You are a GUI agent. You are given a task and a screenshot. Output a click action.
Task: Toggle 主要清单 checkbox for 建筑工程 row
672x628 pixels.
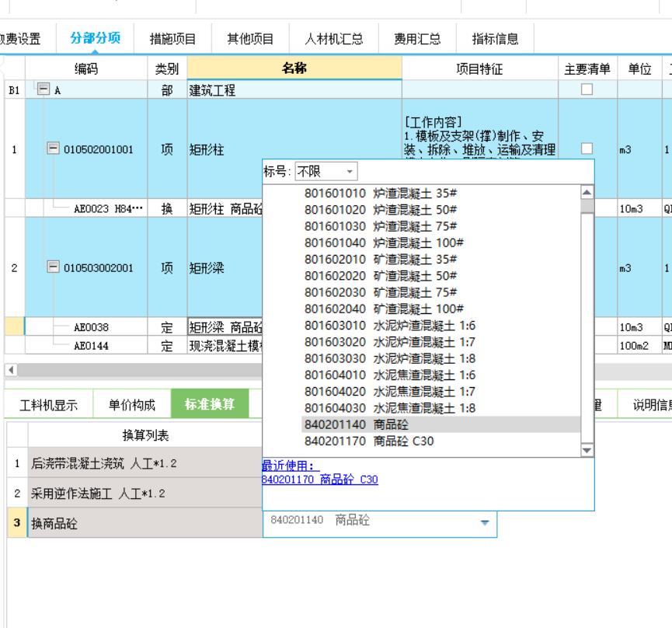click(x=587, y=89)
